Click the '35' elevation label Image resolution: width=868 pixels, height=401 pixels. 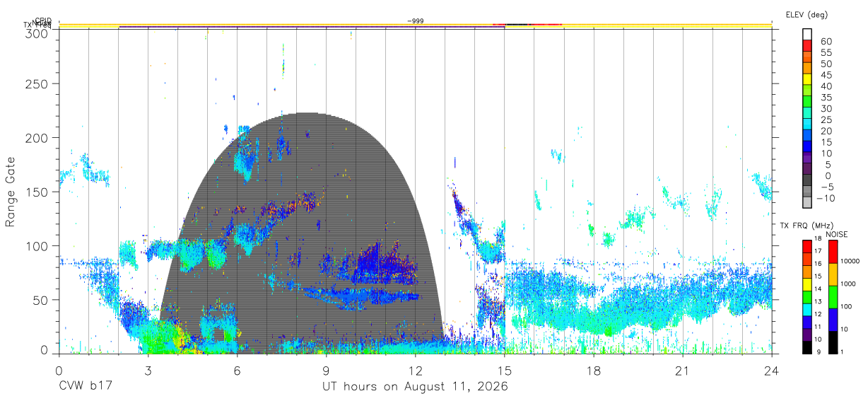tap(826, 98)
